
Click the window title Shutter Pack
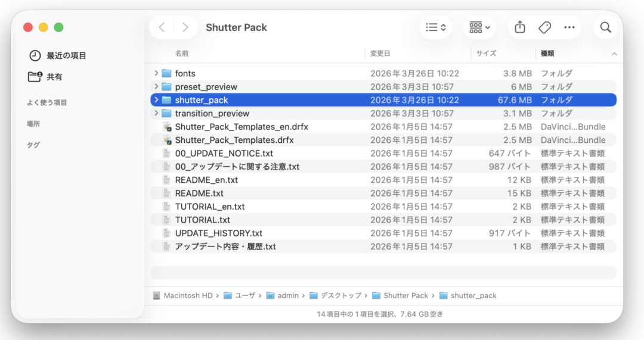click(x=236, y=27)
